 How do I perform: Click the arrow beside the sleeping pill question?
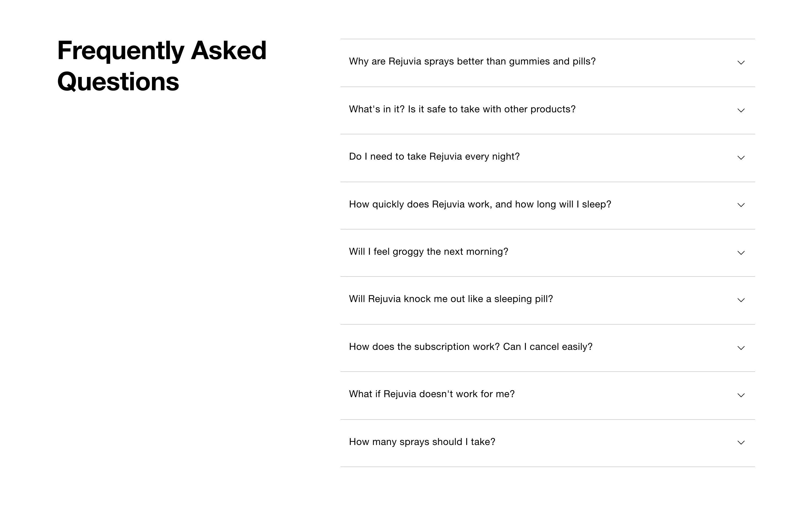[x=741, y=300]
